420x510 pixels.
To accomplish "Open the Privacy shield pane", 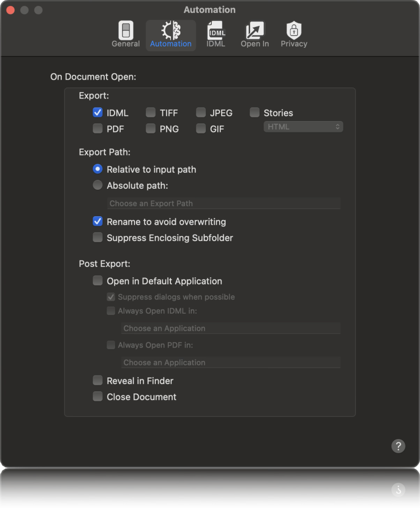I will point(294,34).
